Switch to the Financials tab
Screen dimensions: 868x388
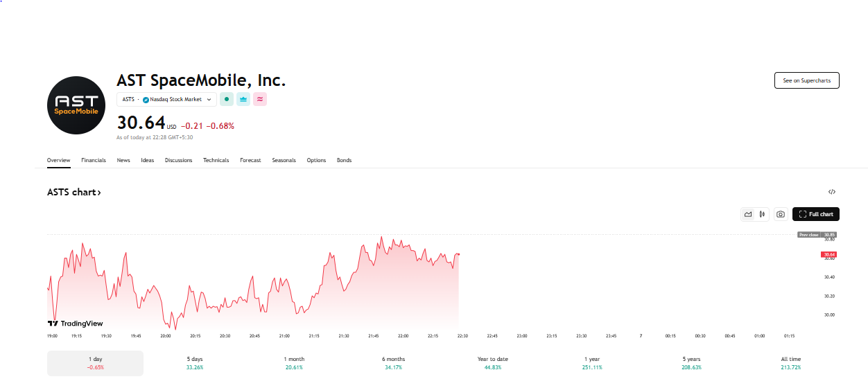[94, 160]
